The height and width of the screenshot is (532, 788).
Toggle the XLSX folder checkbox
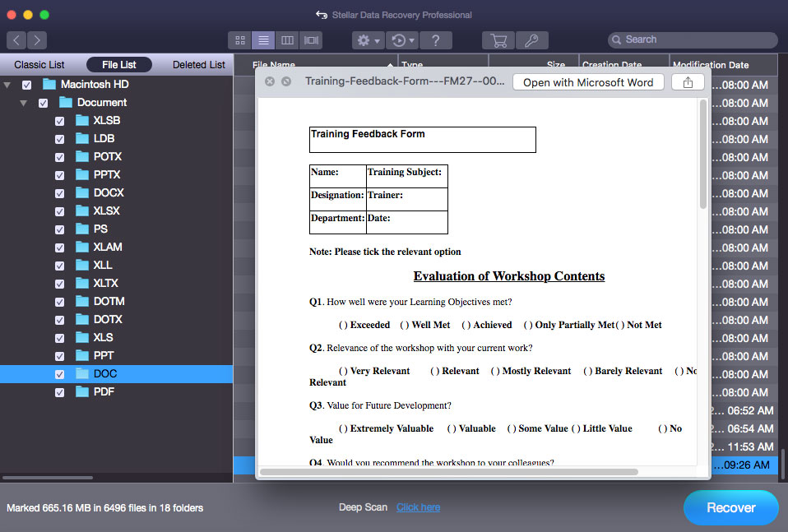tap(59, 211)
